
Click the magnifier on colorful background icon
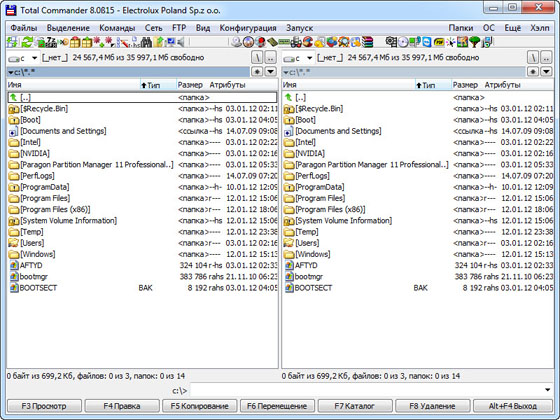(344, 42)
